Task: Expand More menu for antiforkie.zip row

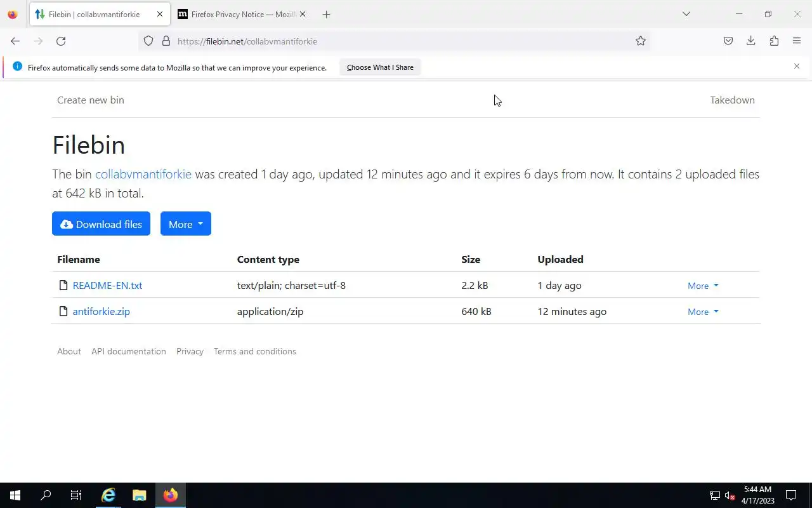Action: pyautogui.click(x=703, y=312)
